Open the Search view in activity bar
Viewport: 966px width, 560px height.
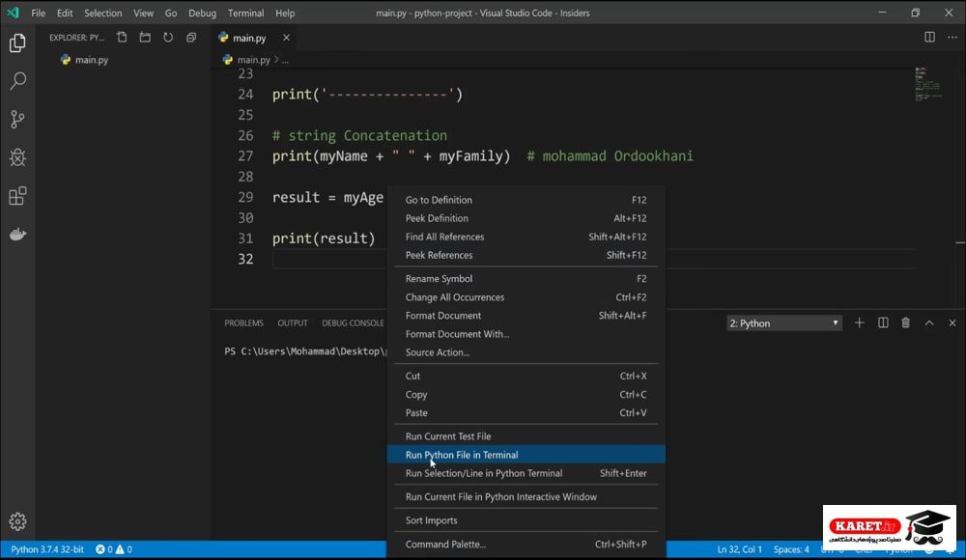17,81
